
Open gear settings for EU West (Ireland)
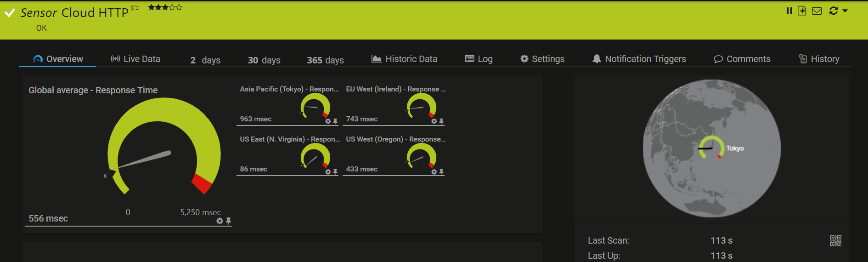(x=434, y=121)
